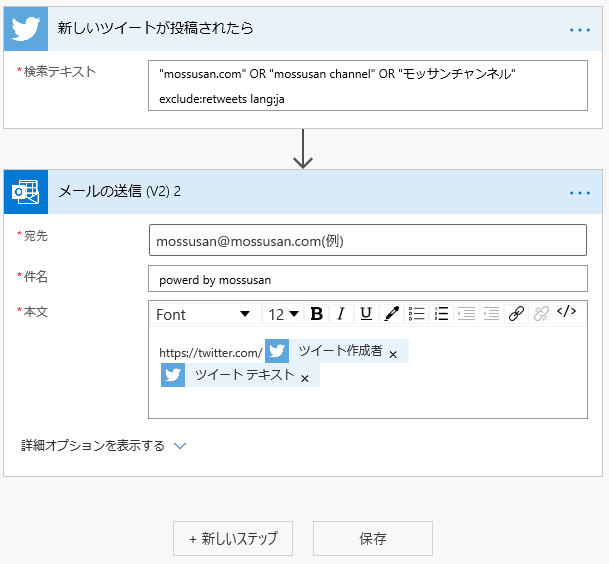609x564 pixels.
Task: Toggle italic formatting in the email body
Action: coord(341,314)
